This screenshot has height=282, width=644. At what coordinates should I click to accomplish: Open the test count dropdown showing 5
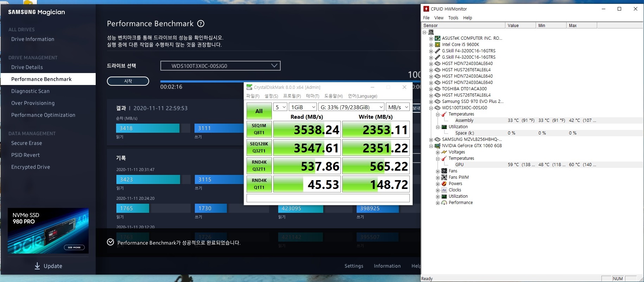280,107
